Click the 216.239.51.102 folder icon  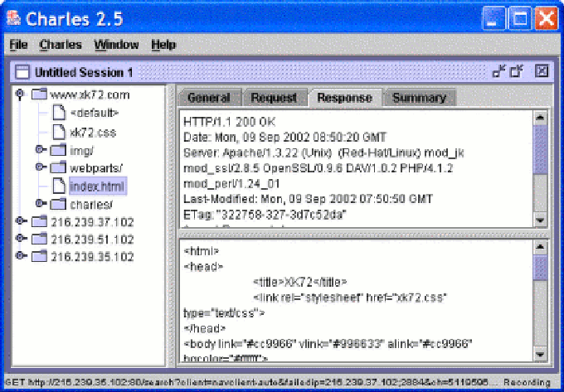pyautogui.click(x=39, y=239)
